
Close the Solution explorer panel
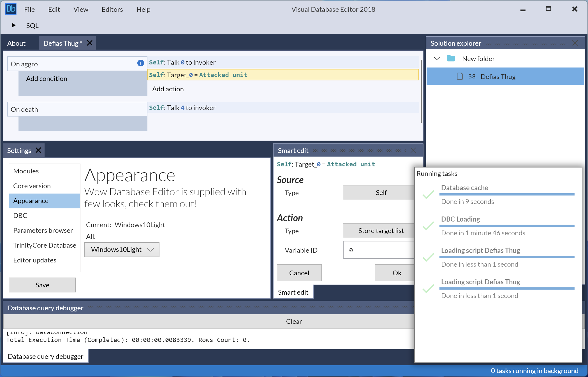[575, 43]
